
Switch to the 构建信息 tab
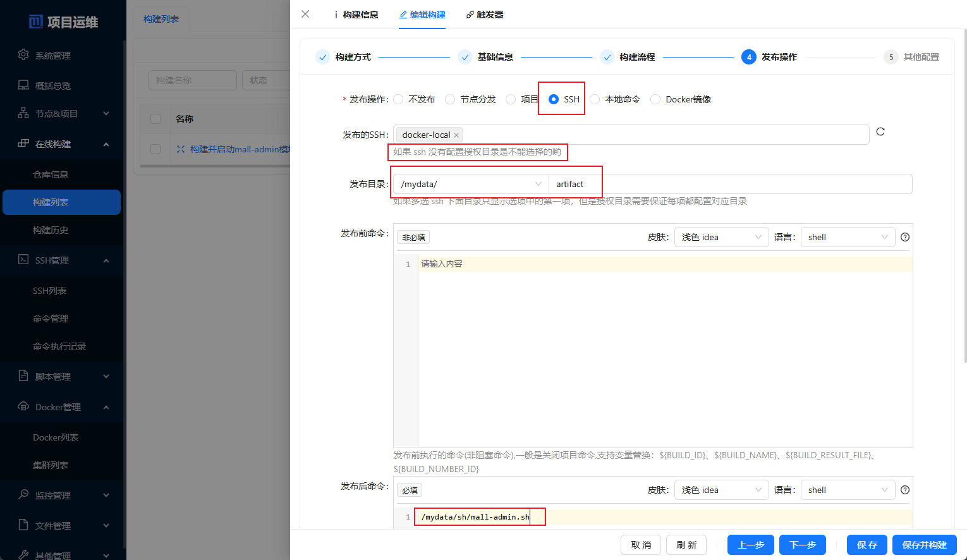point(356,15)
